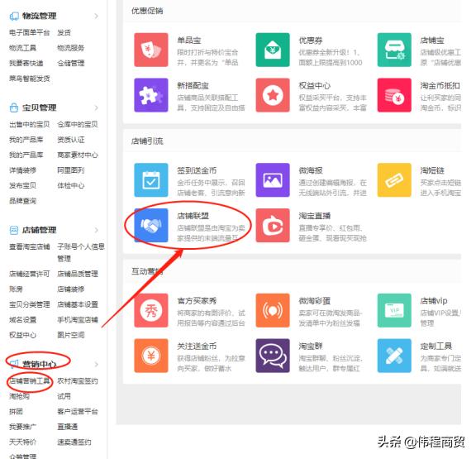Open the yellow 淘短链 link icon
This screenshot has width=476, height=459.
[394, 179]
